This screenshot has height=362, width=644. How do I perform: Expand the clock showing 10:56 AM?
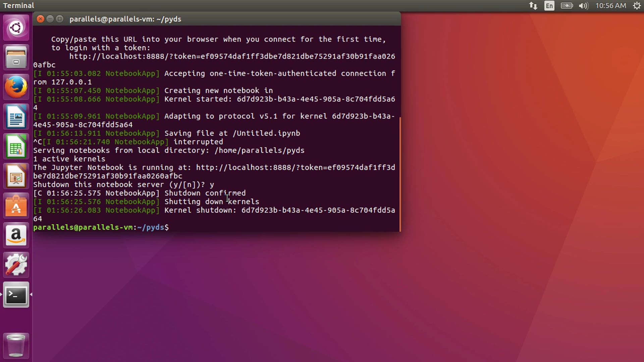610,5
